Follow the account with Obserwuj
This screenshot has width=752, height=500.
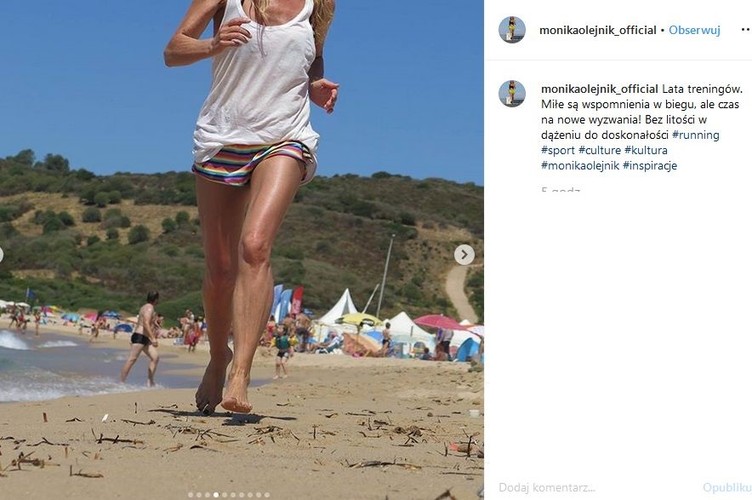click(x=694, y=30)
